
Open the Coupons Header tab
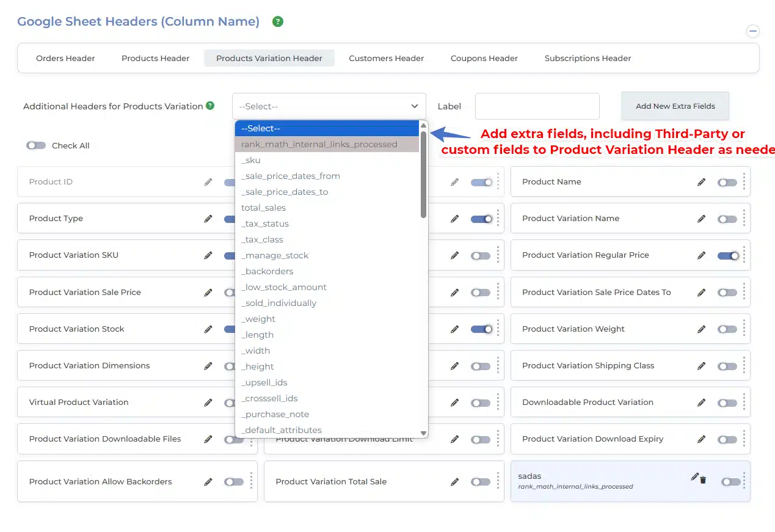point(484,59)
